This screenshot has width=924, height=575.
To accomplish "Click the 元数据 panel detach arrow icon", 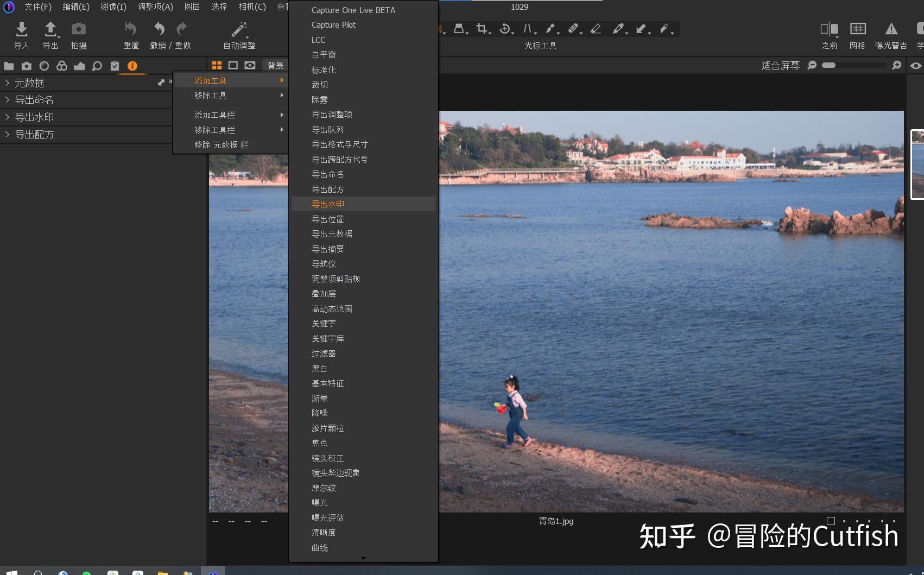I will pos(161,83).
